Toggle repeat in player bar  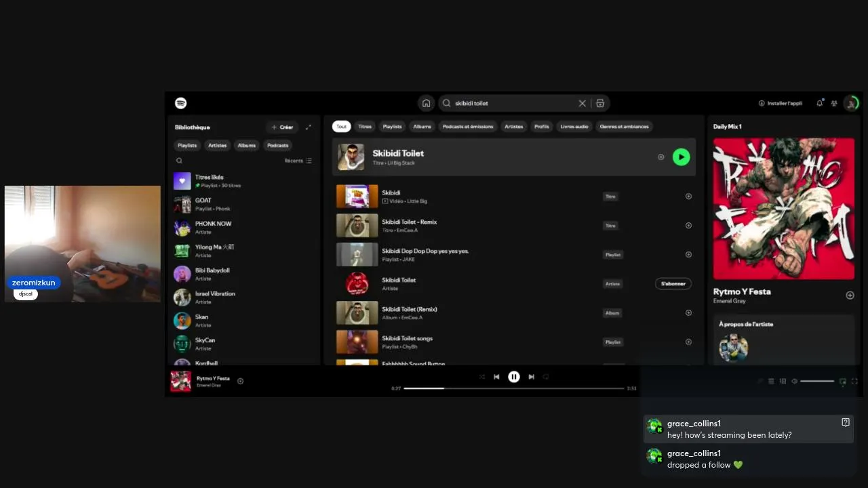pos(546,377)
